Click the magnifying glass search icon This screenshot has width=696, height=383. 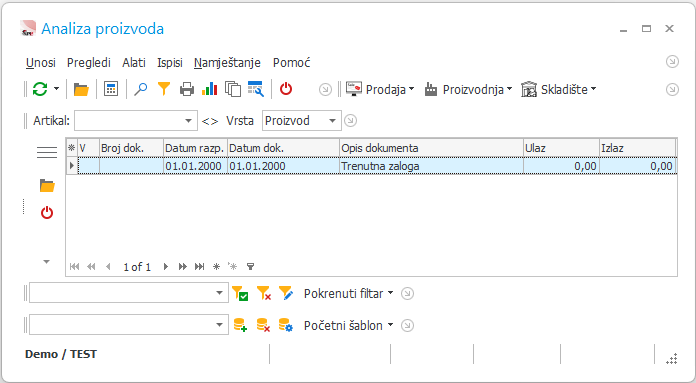click(x=140, y=89)
